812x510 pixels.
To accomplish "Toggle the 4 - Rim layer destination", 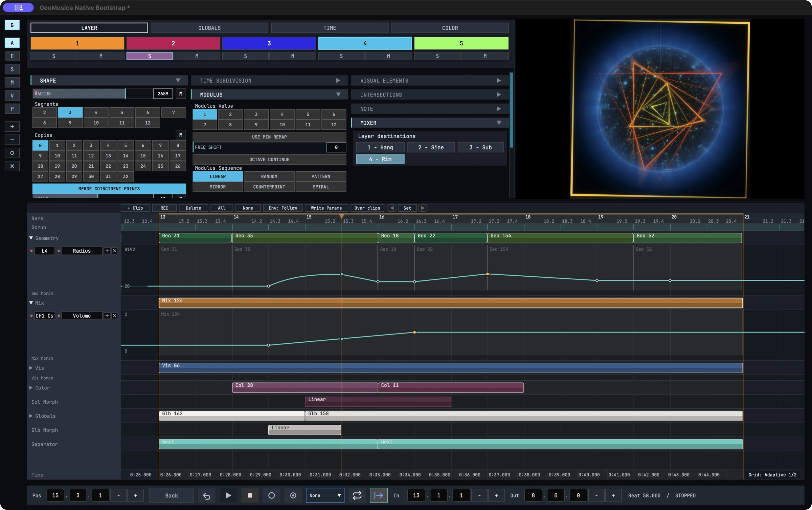I will (x=380, y=159).
